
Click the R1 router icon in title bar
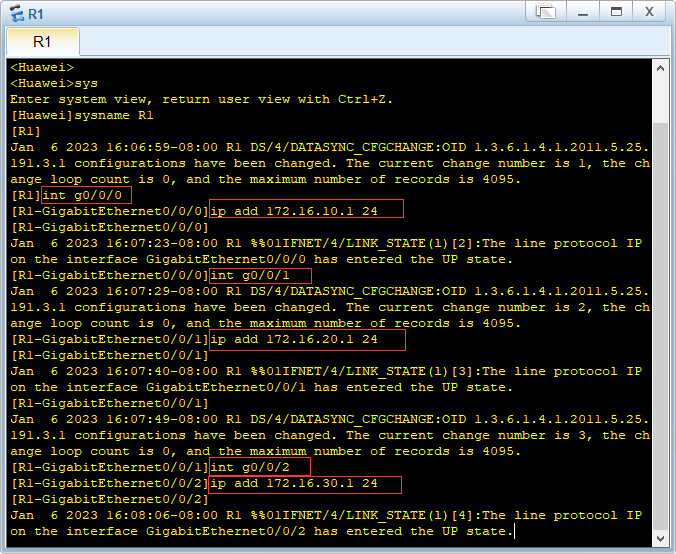[x=17, y=13]
